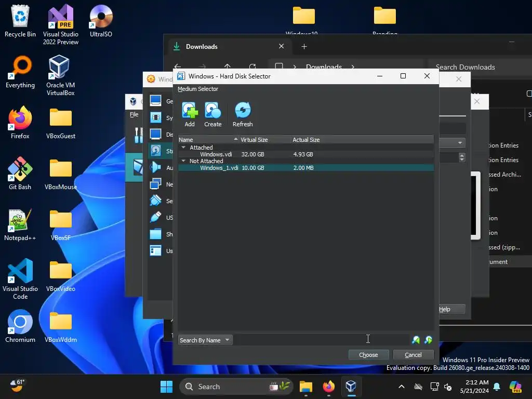This screenshot has width=532, height=399.
Task: Open Storage settings disk icon
Action: click(156, 151)
